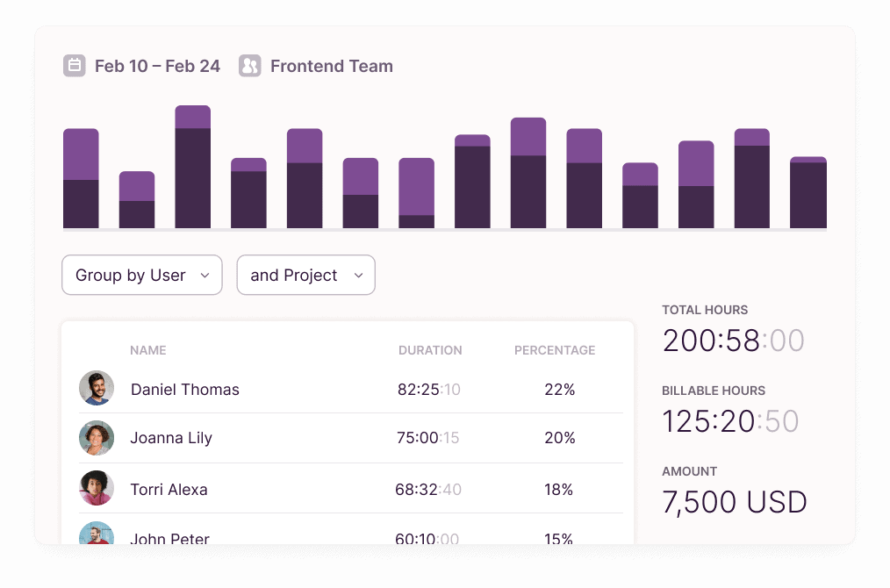890x588 pixels.
Task: Select Torri Alexa in the table
Action: [x=169, y=490]
